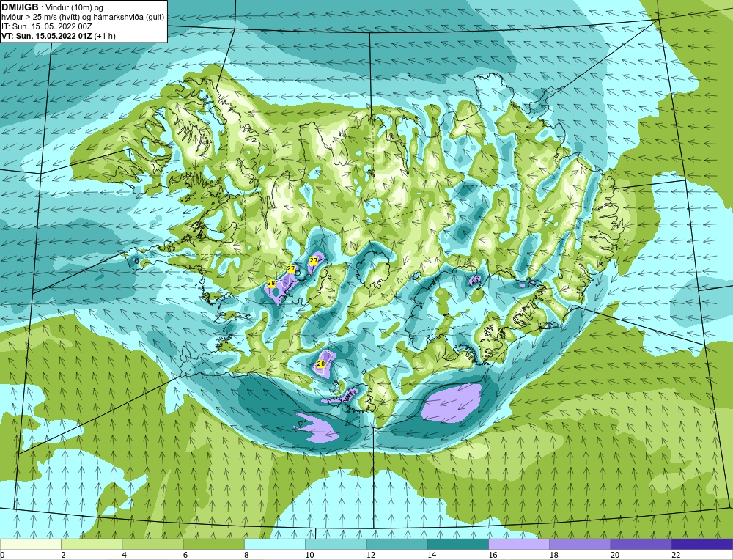Select the 16–18 m/s lavender legend swatch
Screen dimensions: 733x560
[x=519, y=544]
